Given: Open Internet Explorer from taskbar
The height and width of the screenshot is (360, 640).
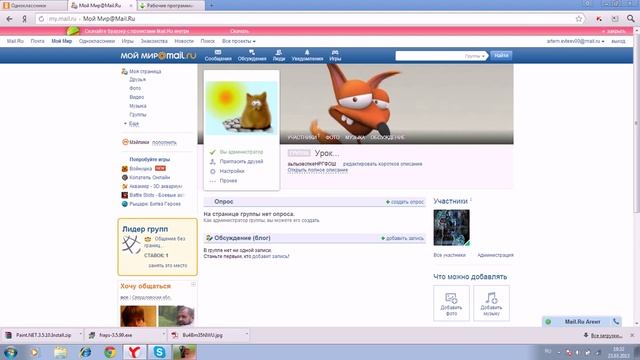Looking at the screenshot, I should [x=85, y=352].
